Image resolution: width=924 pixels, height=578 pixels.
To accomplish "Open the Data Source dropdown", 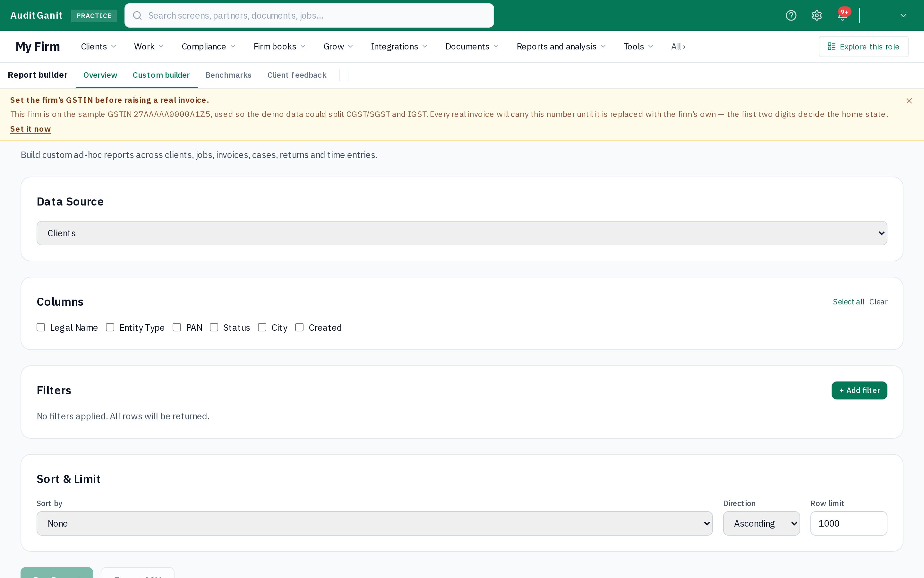I will click(x=462, y=233).
